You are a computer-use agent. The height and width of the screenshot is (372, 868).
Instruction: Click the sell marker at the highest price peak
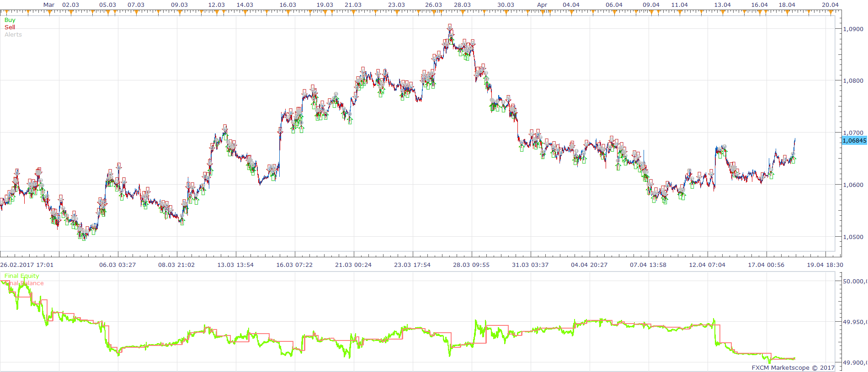coord(450,28)
